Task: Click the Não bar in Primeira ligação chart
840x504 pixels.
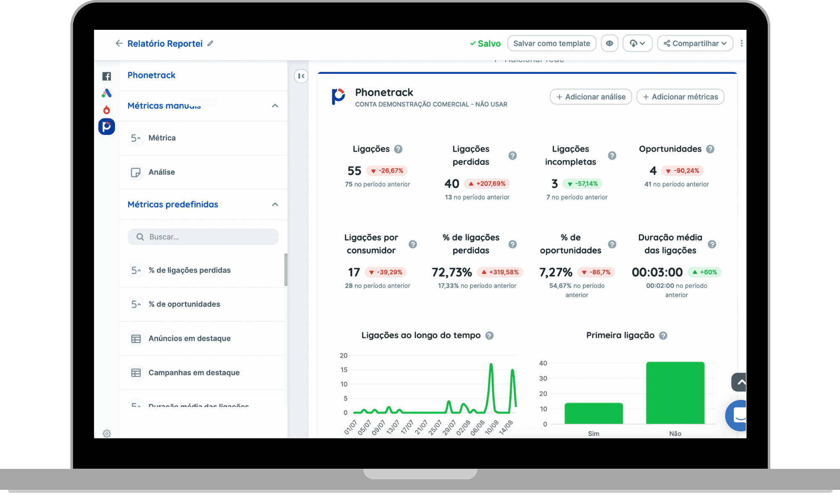Action: (x=675, y=393)
